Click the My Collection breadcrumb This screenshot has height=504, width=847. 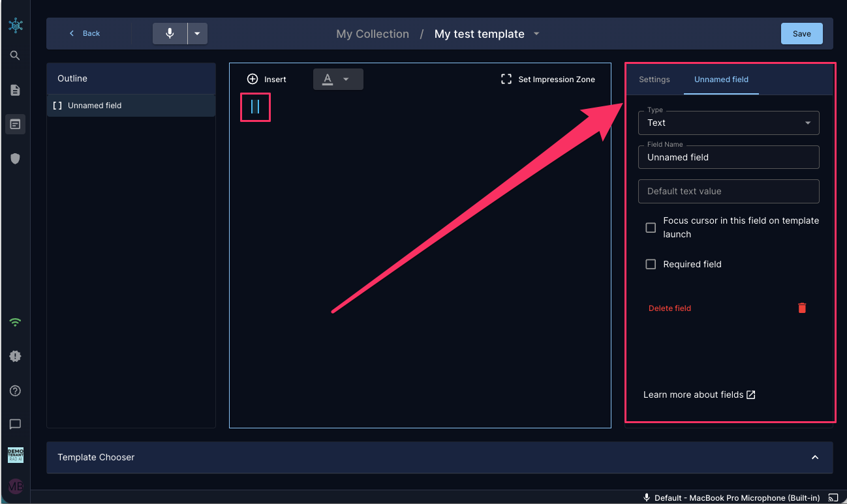coord(373,34)
